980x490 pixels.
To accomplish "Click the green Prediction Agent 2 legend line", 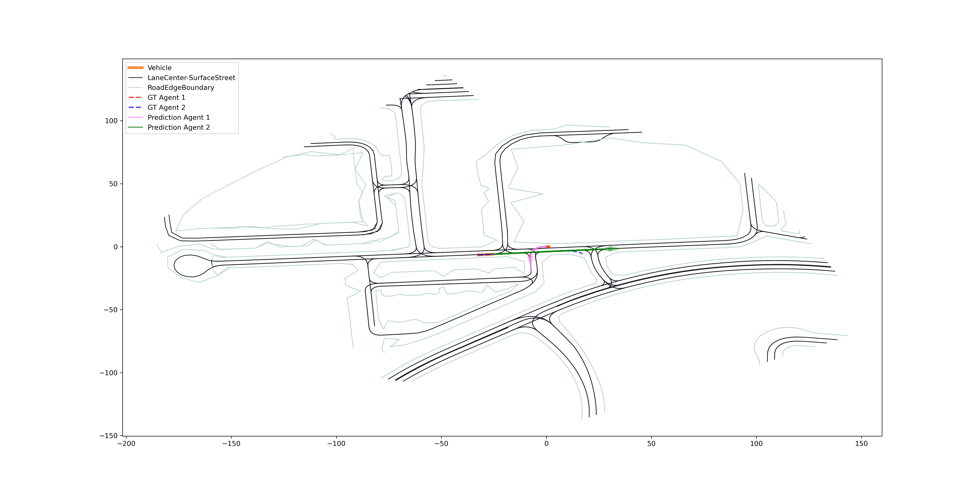I will (135, 127).
